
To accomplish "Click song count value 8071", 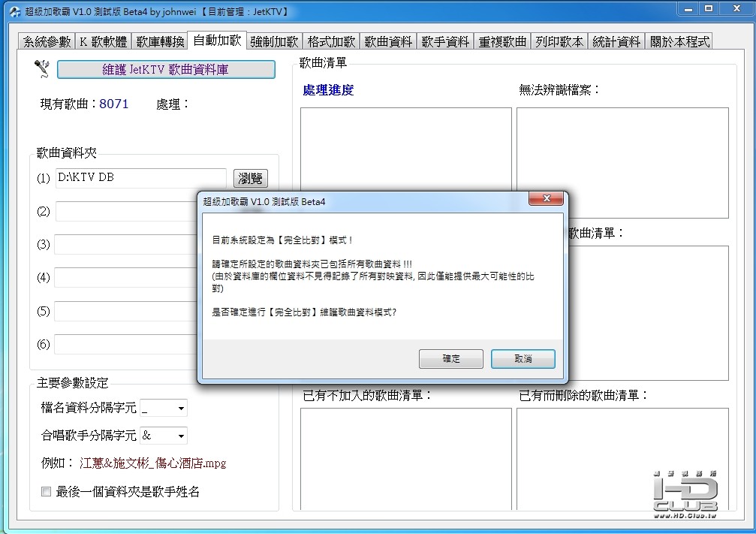I will click(x=114, y=104).
